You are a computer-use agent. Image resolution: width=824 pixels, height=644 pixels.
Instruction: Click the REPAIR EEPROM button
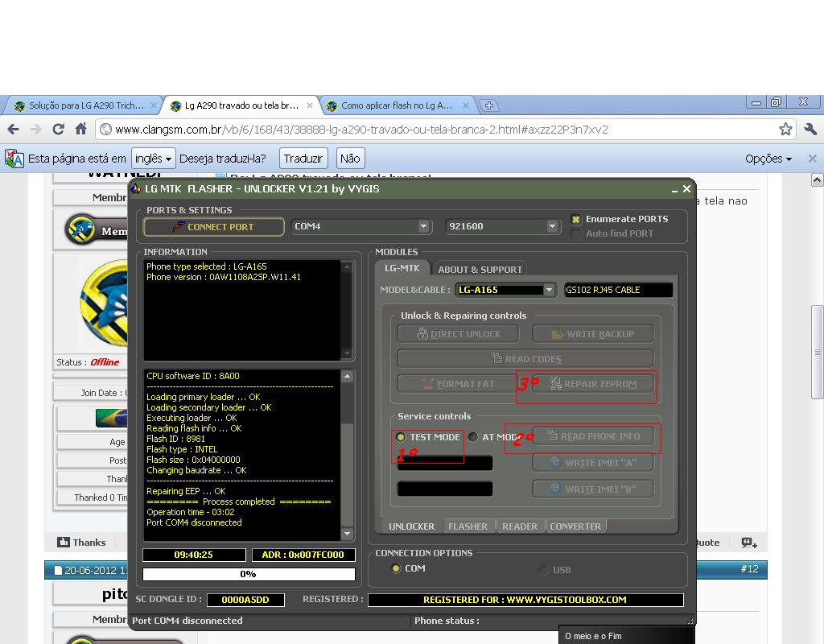click(x=593, y=384)
